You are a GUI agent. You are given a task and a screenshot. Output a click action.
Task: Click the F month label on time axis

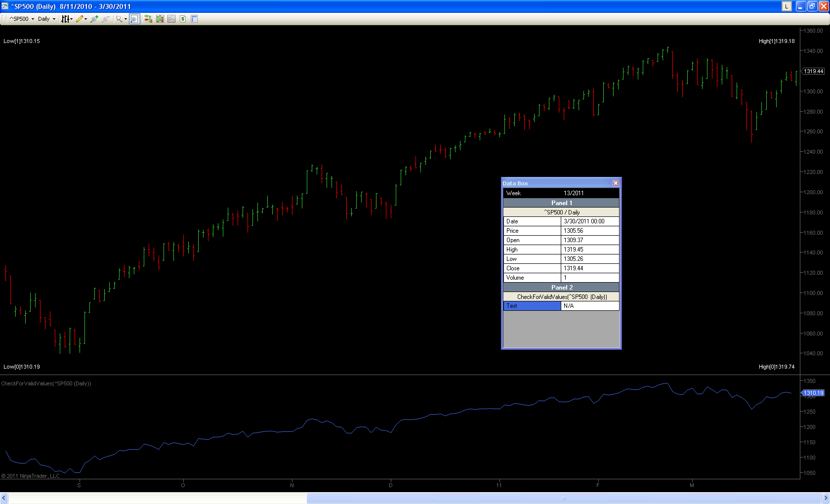[598, 485]
